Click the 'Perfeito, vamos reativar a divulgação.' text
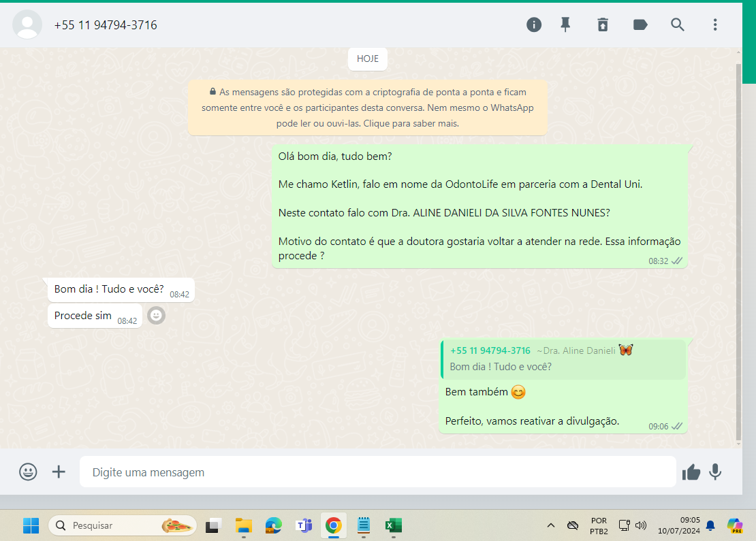 (532, 421)
